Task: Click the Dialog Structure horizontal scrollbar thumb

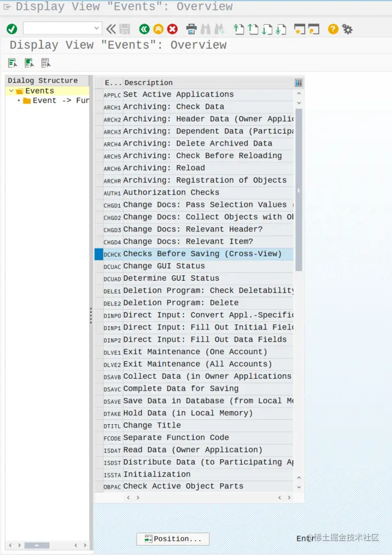Action: [37, 546]
